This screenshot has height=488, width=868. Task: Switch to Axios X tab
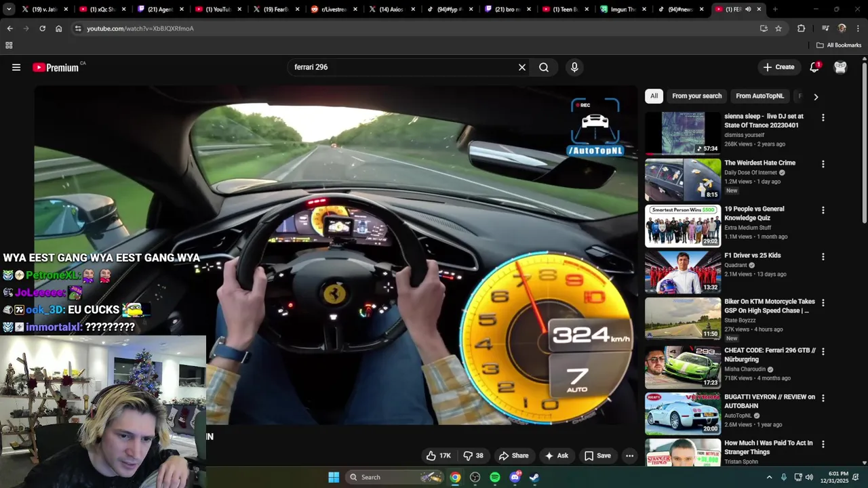coord(392,9)
